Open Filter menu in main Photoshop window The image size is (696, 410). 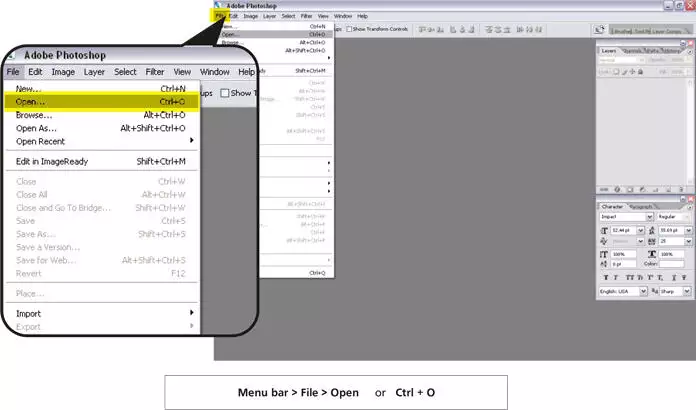[306, 16]
